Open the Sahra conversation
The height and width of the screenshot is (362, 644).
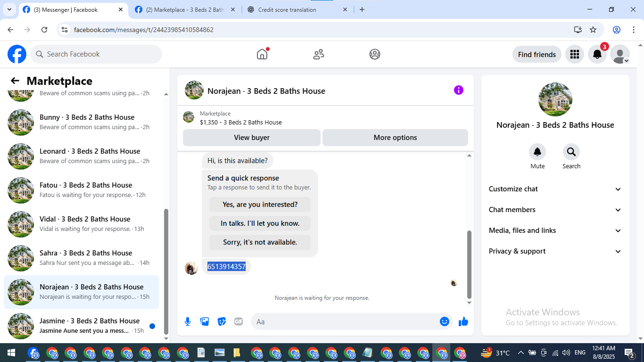pyautogui.click(x=81, y=258)
